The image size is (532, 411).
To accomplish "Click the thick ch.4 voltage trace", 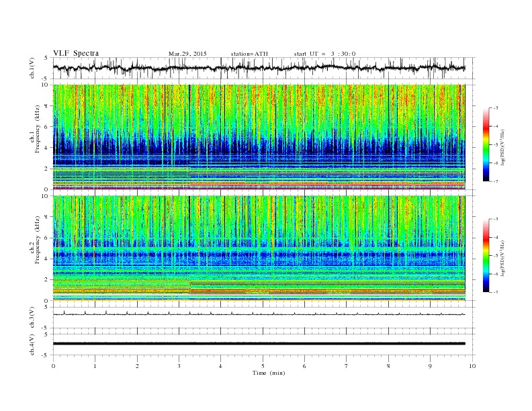I will [259, 344].
